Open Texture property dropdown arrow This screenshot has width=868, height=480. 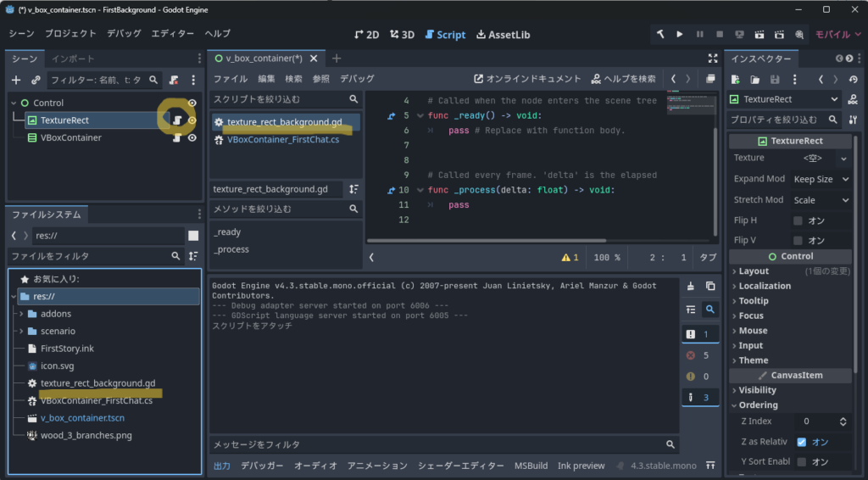pyautogui.click(x=843, y=159)
